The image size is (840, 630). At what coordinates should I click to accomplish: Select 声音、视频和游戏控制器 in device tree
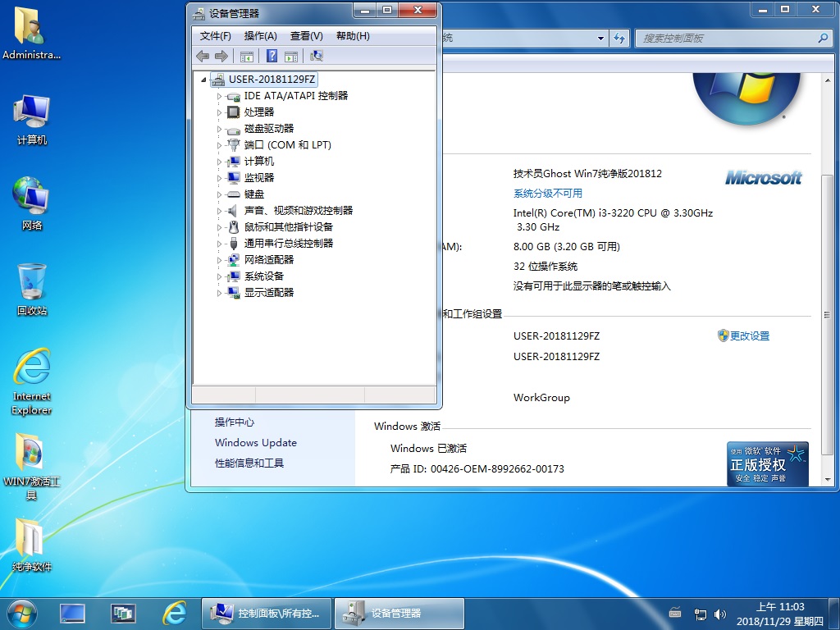[298, 211]
